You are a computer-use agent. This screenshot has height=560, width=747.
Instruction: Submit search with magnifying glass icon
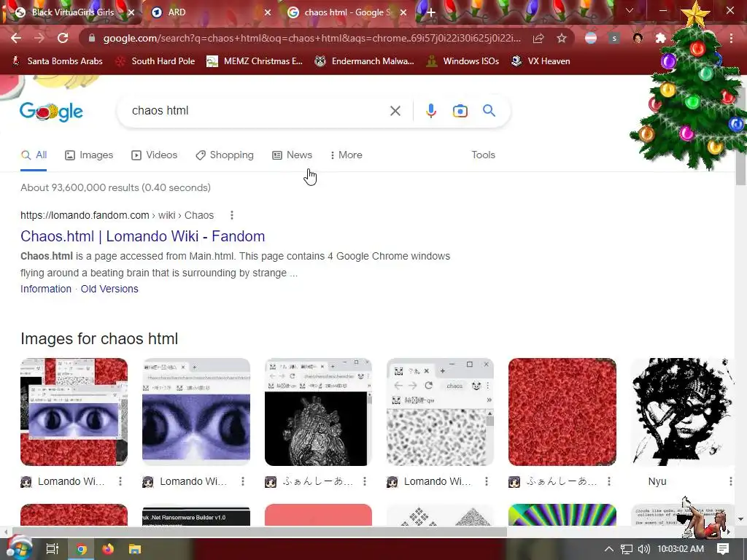(489, 111)
